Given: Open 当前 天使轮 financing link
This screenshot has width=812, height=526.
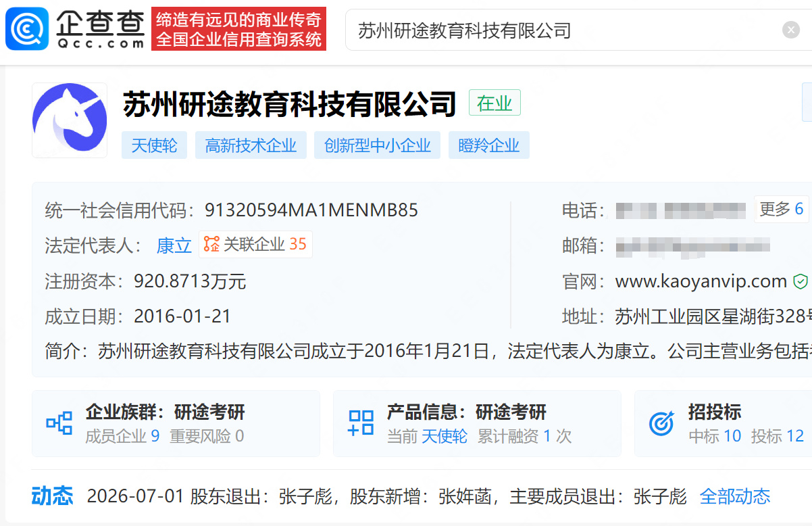Looking at the screenshot, I should pos(427,436).
